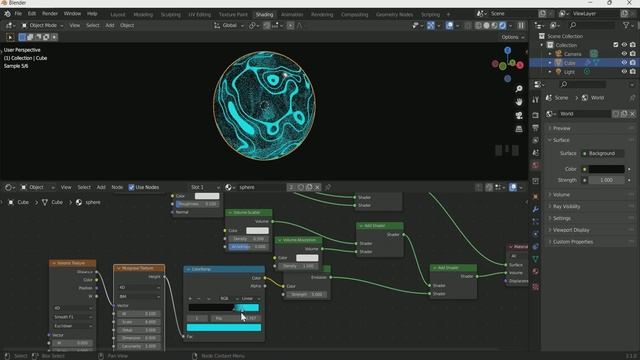Hide the Light with its eye icon

point(624,72)
